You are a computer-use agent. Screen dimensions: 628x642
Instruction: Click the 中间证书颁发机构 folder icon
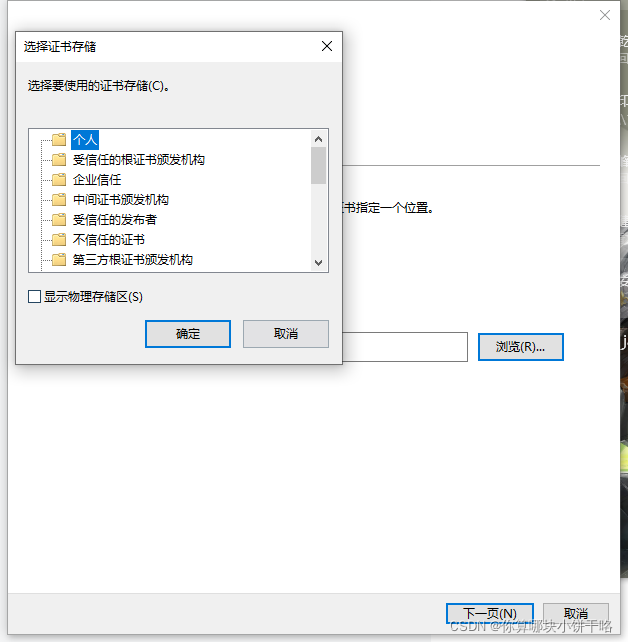pyautogui.click(x=59, y=200)
